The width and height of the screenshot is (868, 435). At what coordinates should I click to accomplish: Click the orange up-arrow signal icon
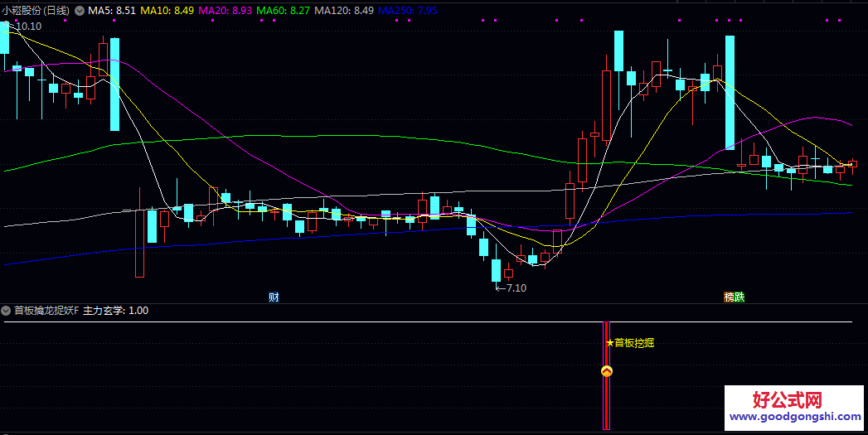[x=607, y=372]
